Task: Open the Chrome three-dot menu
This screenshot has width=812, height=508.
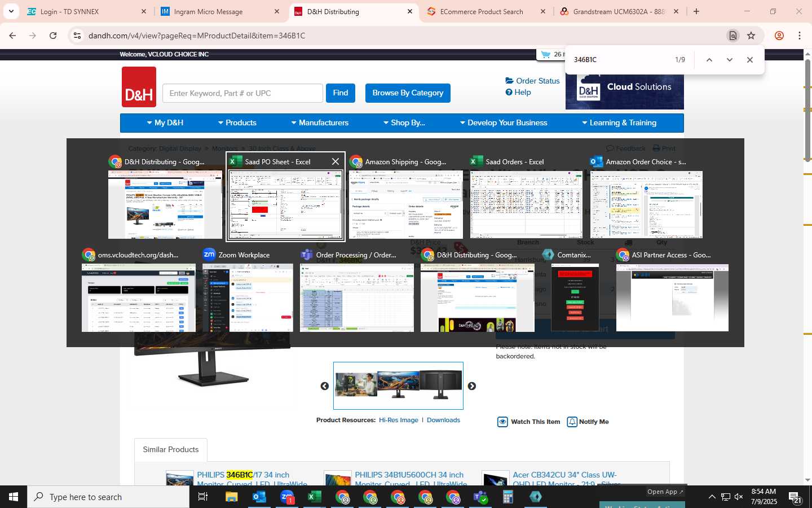Action: (x=800, y=36)
